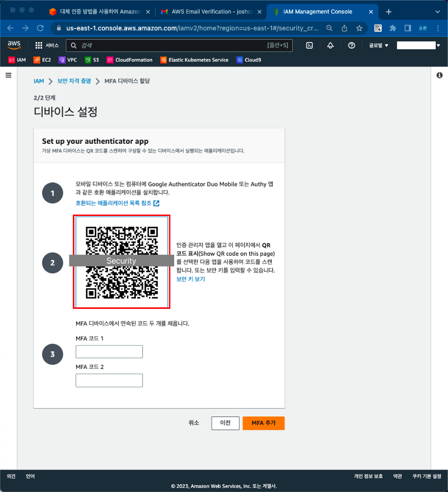The height and width of the screenshot is (492, 448).
Task: Open the 쿠키 기본 설정 cookie preferences
Action: pyautogui.click(x=427, y=476)
